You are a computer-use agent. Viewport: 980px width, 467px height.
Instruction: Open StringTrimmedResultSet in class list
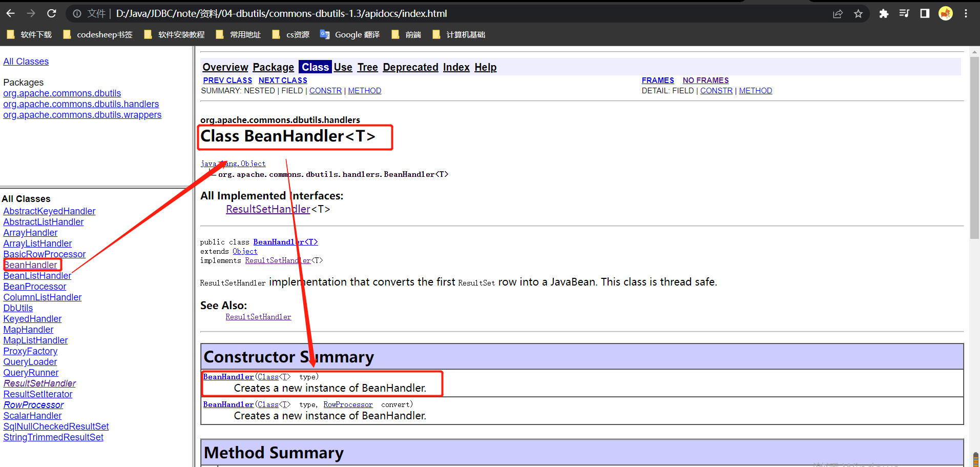click(x=53, y=437)
